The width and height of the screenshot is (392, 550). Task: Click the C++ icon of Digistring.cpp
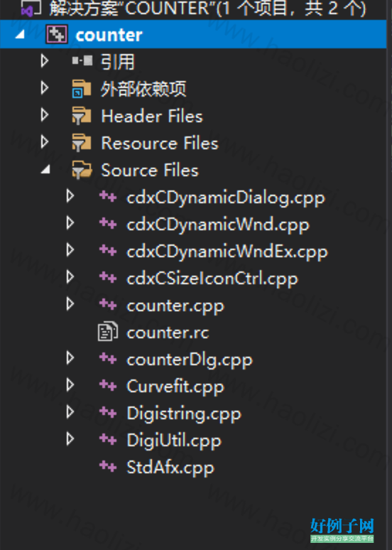pyautogui.click(x=108, y=412)
